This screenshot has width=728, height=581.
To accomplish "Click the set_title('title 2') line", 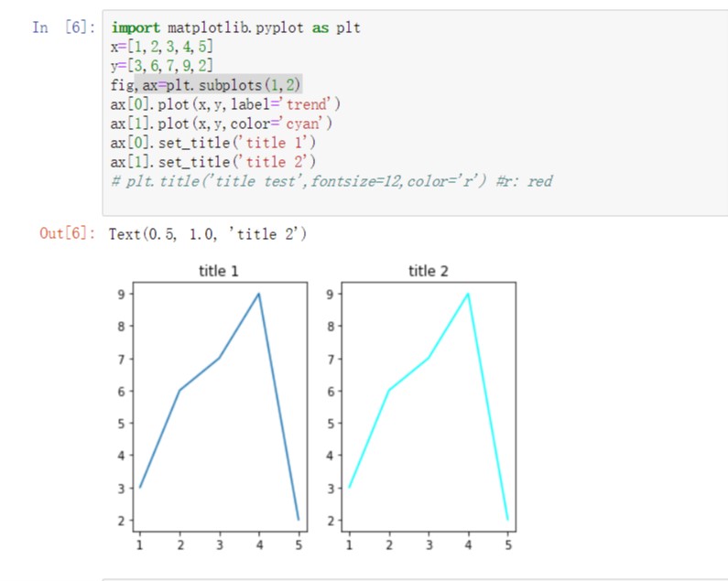I will pyautogui.click(x=213, y=162).
